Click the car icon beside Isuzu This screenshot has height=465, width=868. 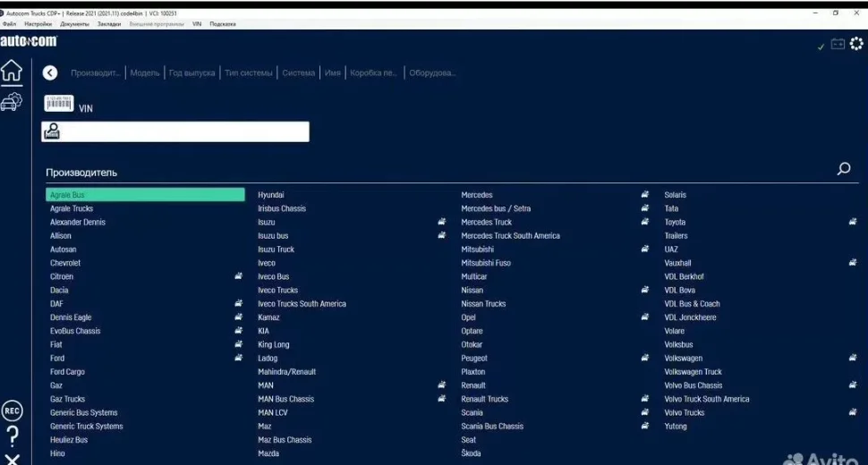[x=441, y=221]
